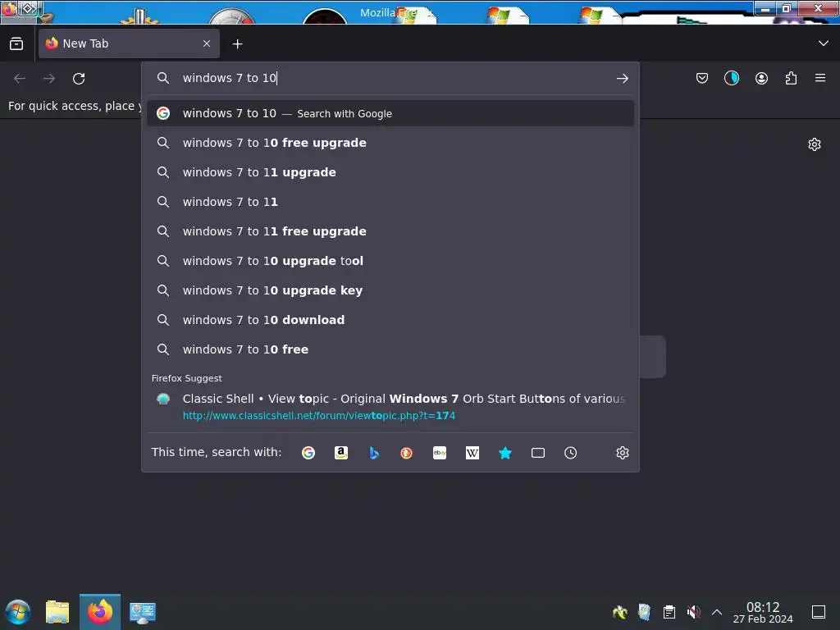
Task: Select suggestion 'windows 7 to 10 free upgrade'
Action: click(x=390, y=143)
